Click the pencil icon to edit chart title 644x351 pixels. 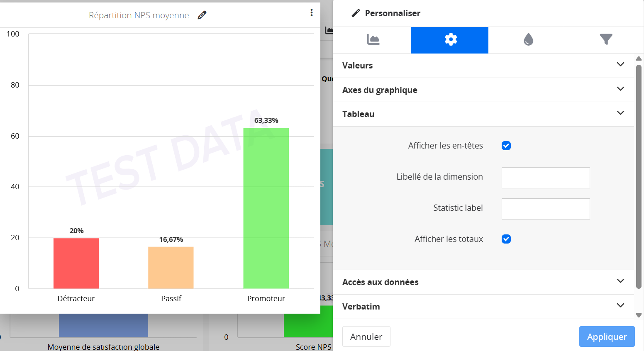[x=202, y=15]
